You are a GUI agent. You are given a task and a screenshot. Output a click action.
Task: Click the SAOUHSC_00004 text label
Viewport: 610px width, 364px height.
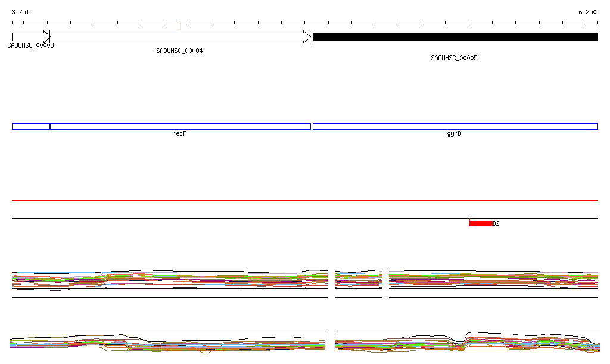[x=179, y=51]
